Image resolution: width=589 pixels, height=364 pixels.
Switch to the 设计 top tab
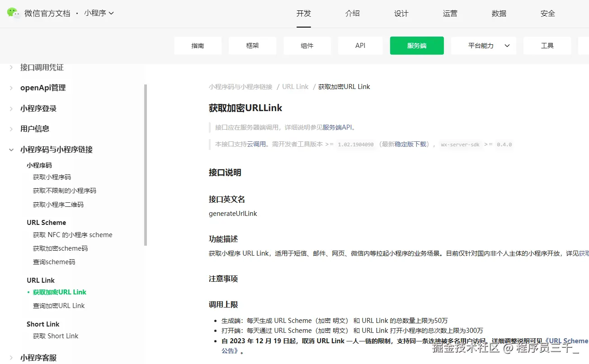pos(401,14)
